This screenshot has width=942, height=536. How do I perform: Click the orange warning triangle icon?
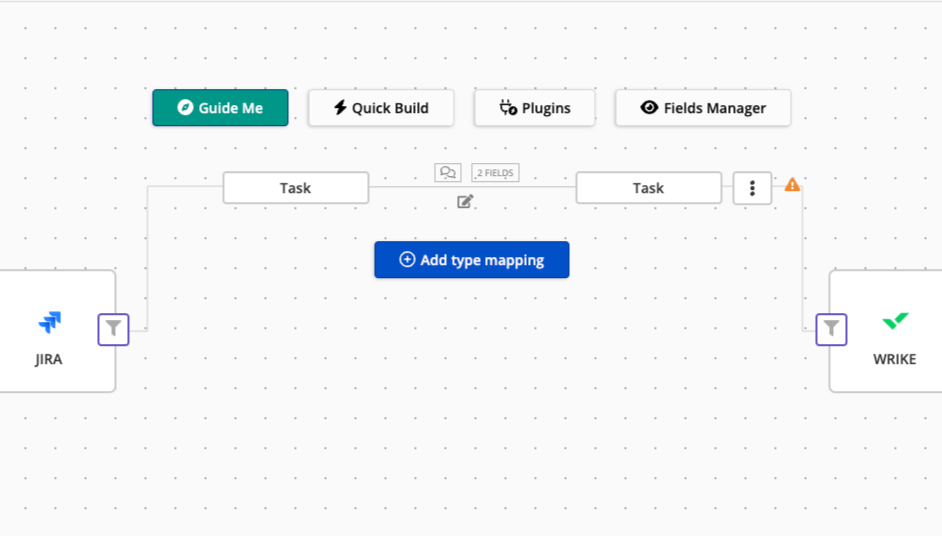[x=792, y=185]
